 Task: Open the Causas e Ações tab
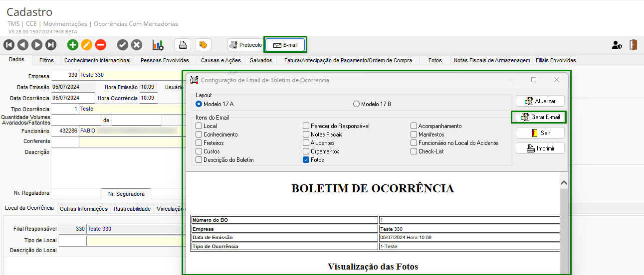coord(221,60)
